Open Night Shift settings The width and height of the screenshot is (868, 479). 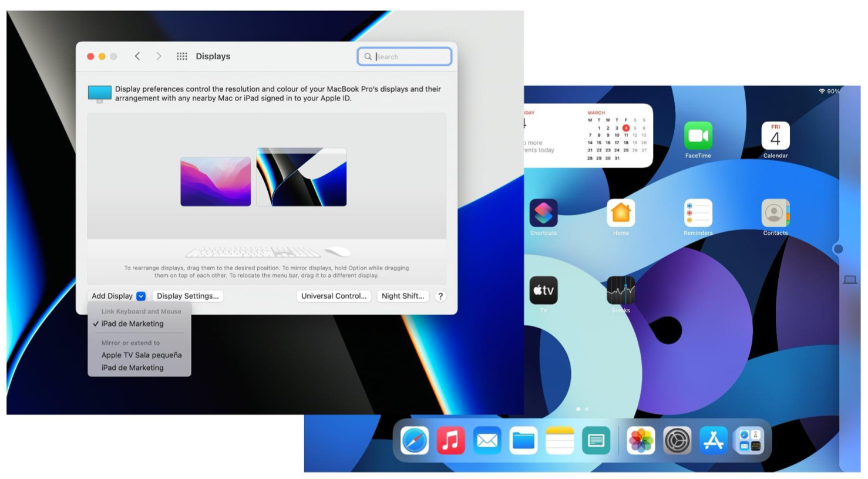click(x=403, y=296)
